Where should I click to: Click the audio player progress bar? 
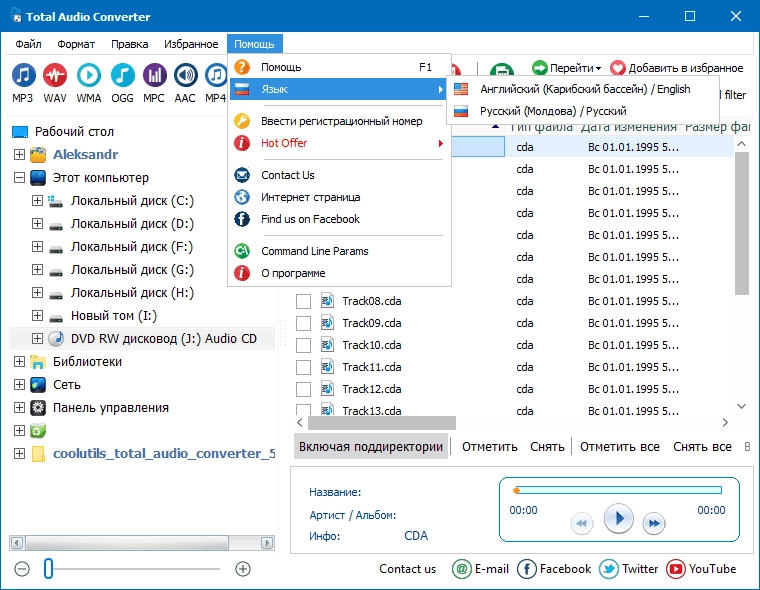[x=618, y=490]
